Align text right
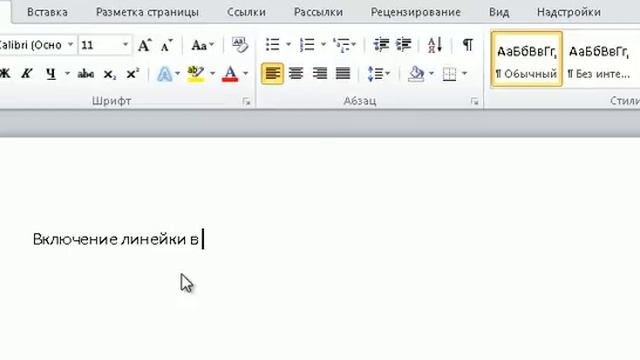 point(320,73)
